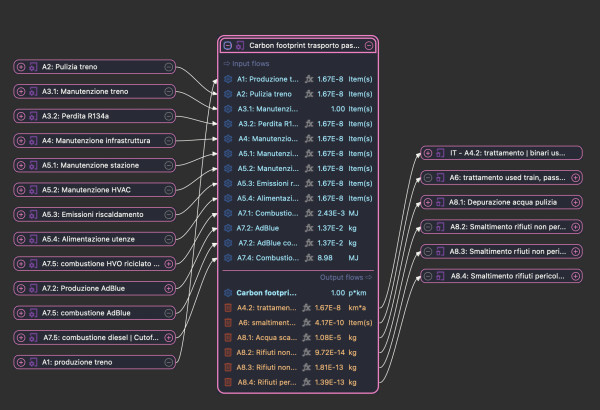Click the process icon on A2: Pulizia treno node
Image resolution: width=600 pixels, height=410 pixels.
pyautogui.click(x=35, y=66)
